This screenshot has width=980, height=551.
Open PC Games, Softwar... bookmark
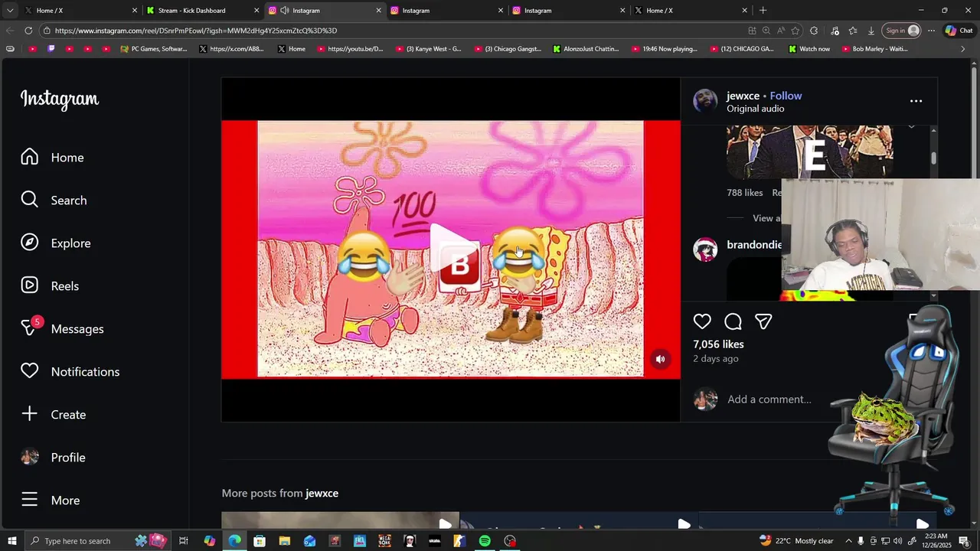pyautogui.click(x=154, y=49)
